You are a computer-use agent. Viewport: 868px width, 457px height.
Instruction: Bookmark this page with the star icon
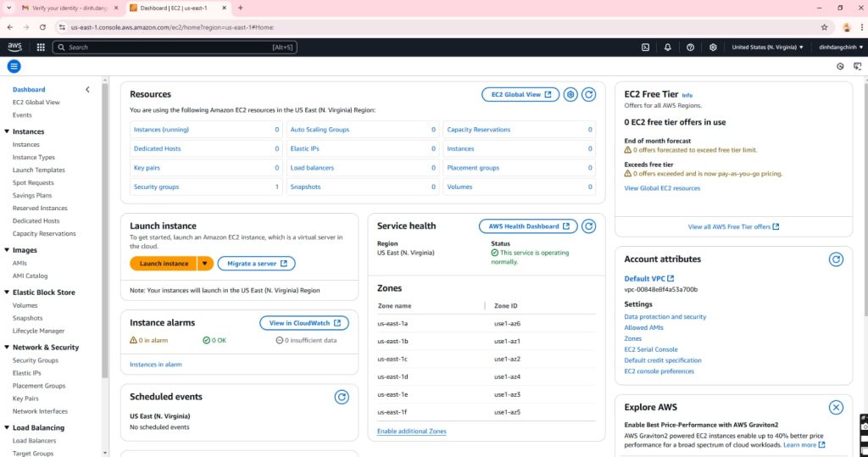point(824,27)
